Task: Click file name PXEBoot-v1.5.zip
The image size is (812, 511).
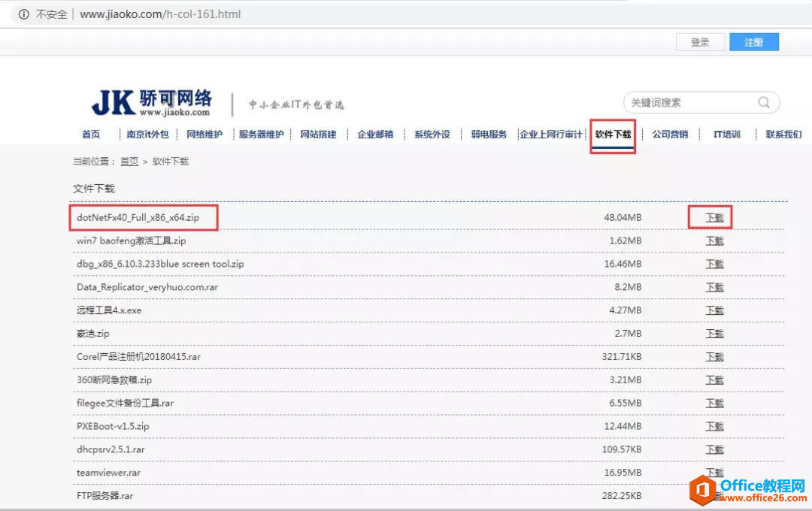Action: tap(113, 426)
